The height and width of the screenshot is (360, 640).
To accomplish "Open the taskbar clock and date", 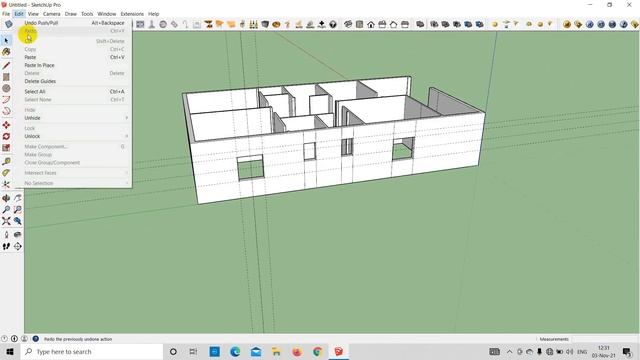I will click(x=604, y=351).
